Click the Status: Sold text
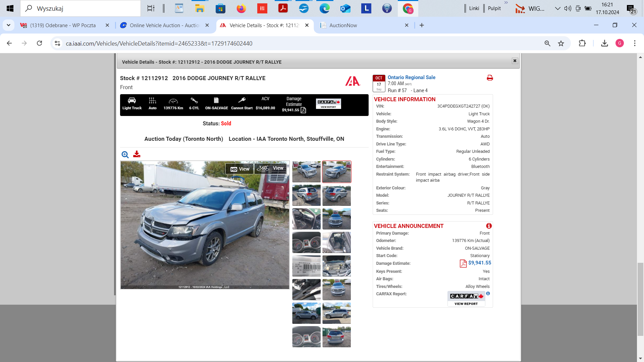This screenshot has height=362, width=644. click(x=217, y=123)
